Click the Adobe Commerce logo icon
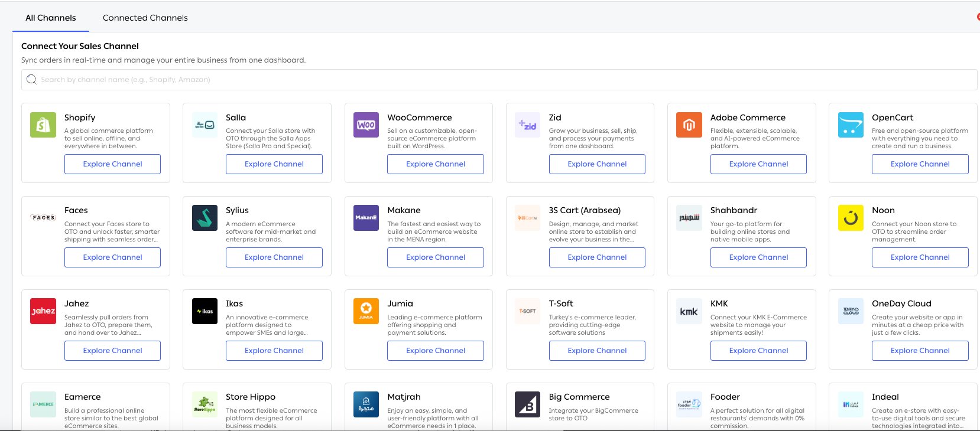Image resolution: width=980 pixels, height=431 pixels. coord(689,125)
